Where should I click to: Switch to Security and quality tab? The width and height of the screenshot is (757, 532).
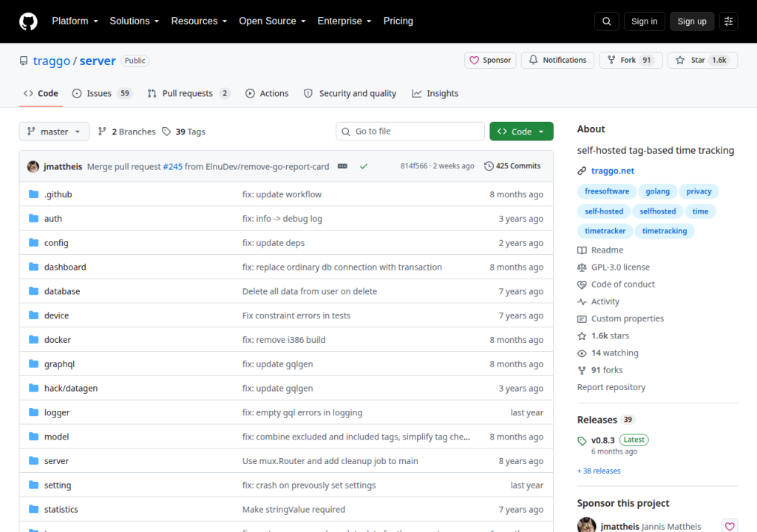click(350, 93)
